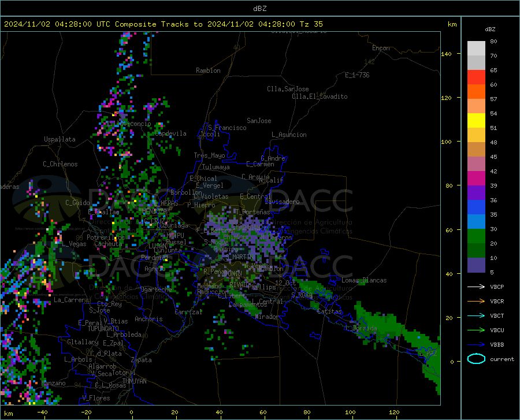The height and width of the screenshot is (420, 520).
Task: Select the yellow 51 dBZ color swatch
Action: [x=476, y=121]
